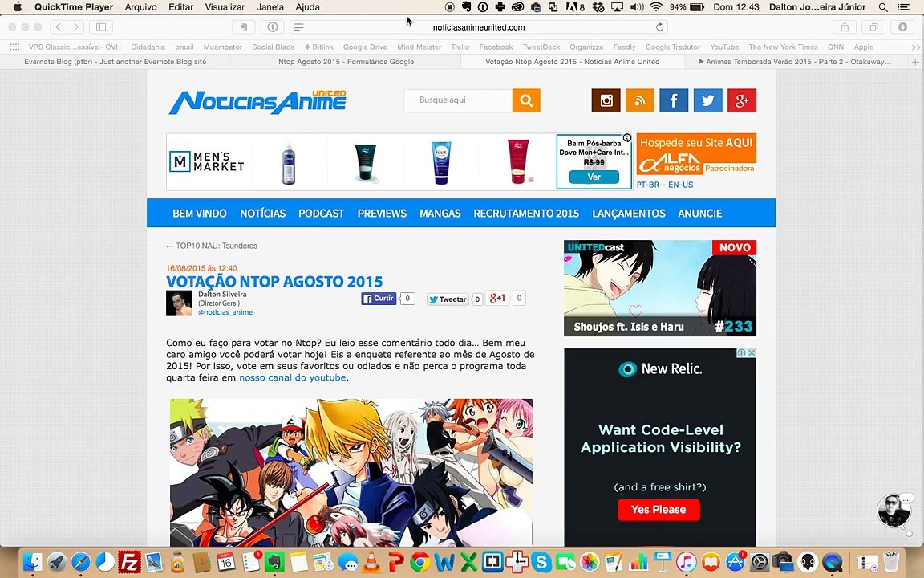Click the Facebook Curtir button

pyautogui.click(x=379, y=299)
